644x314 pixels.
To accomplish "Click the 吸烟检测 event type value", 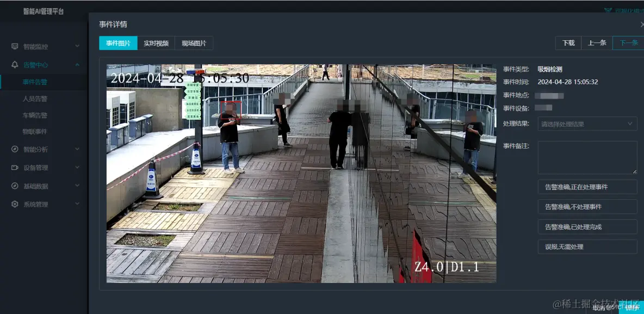I will pyautogui.click(x=549, y=70).
